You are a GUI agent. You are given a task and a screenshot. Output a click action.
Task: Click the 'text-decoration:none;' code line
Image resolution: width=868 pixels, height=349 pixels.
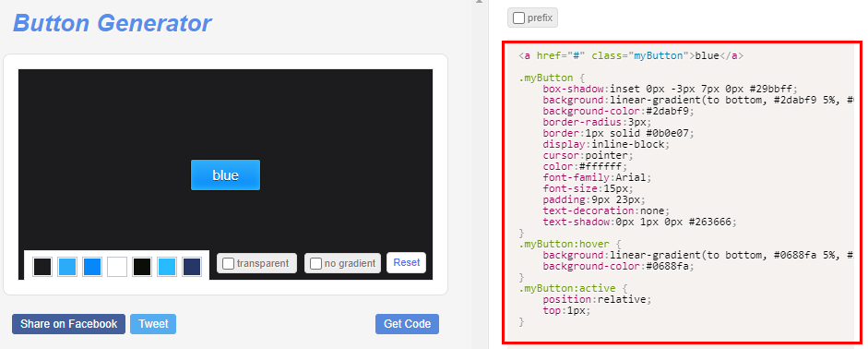click(606, 211)
